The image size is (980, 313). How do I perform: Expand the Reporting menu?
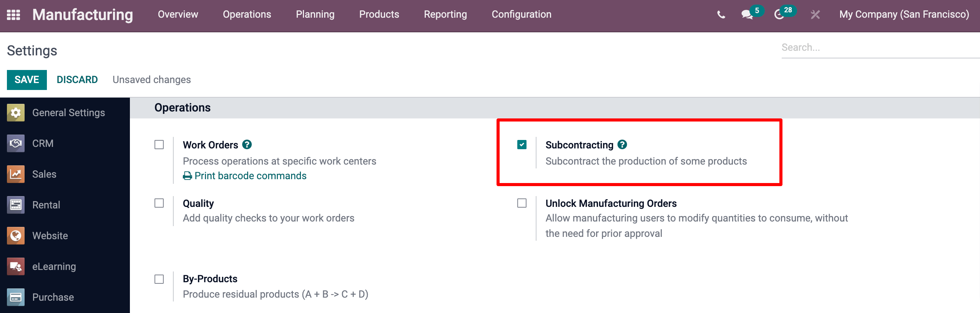445,15
